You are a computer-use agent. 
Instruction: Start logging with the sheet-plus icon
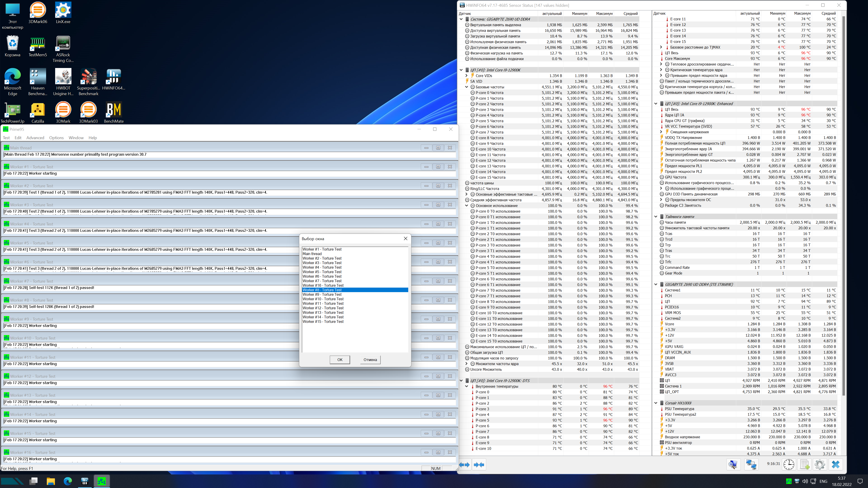click(805, 465)
